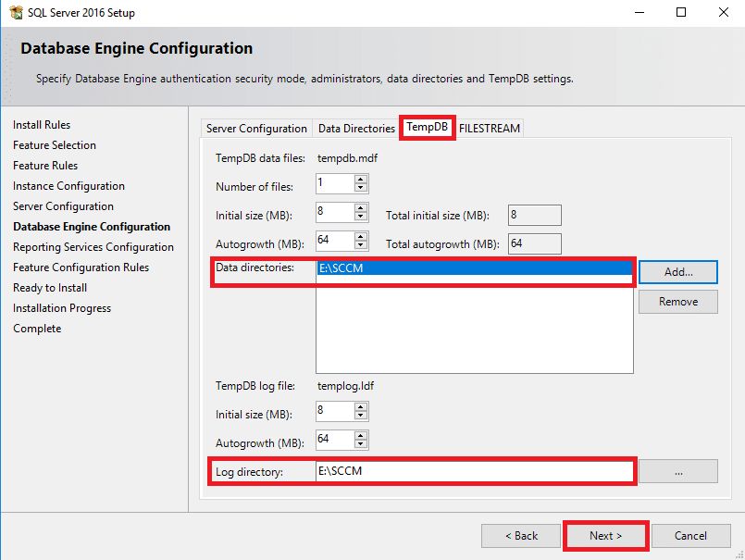
Task: Open the Data Directories tab
Action: coord(356,129)
